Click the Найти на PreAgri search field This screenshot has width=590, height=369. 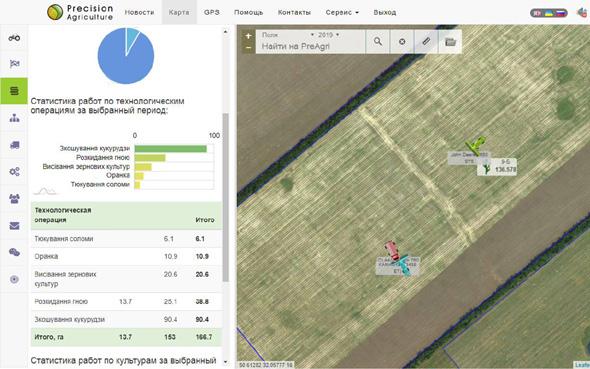tap(311, 46)
